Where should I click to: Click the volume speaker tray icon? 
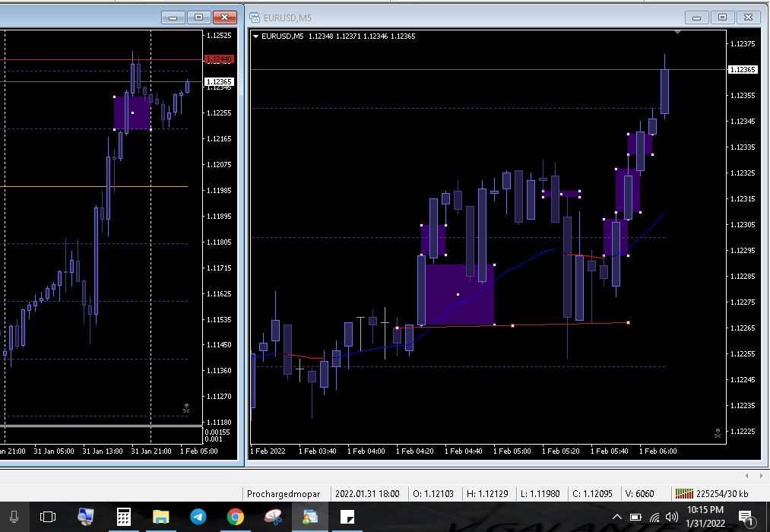(x=671, y=518)
